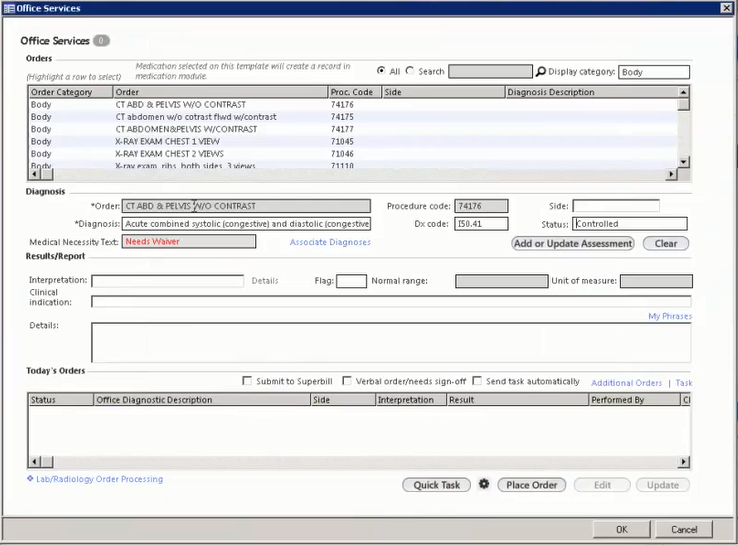The width and height of the screenshot is (738, 545).
Task: Click orders list scroll right arrow
Action: 672,174
